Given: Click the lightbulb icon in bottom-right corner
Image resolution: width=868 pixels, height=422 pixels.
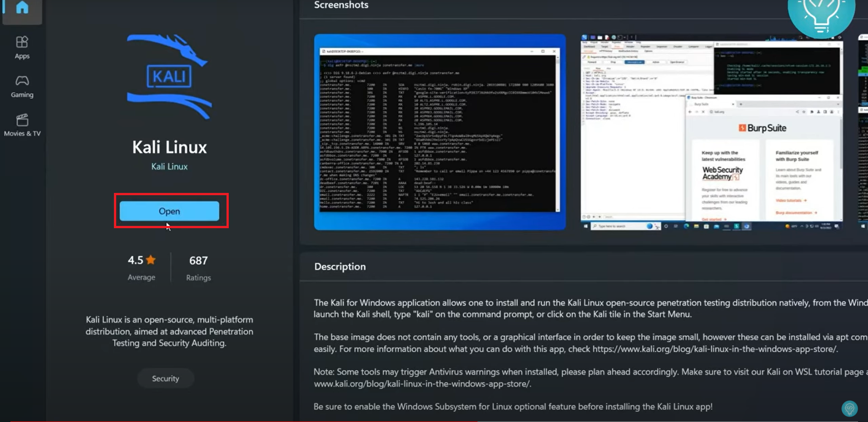Looking at the screenshot, I should [850, 408].
